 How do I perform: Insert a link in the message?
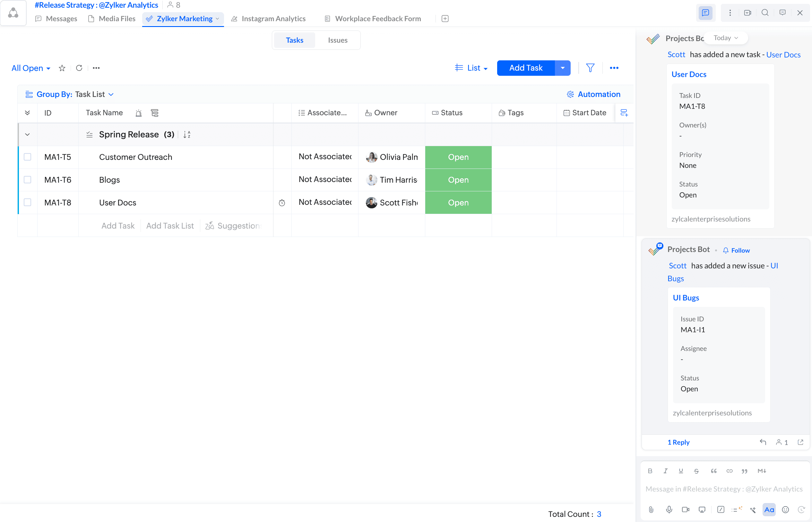[729, 471]
